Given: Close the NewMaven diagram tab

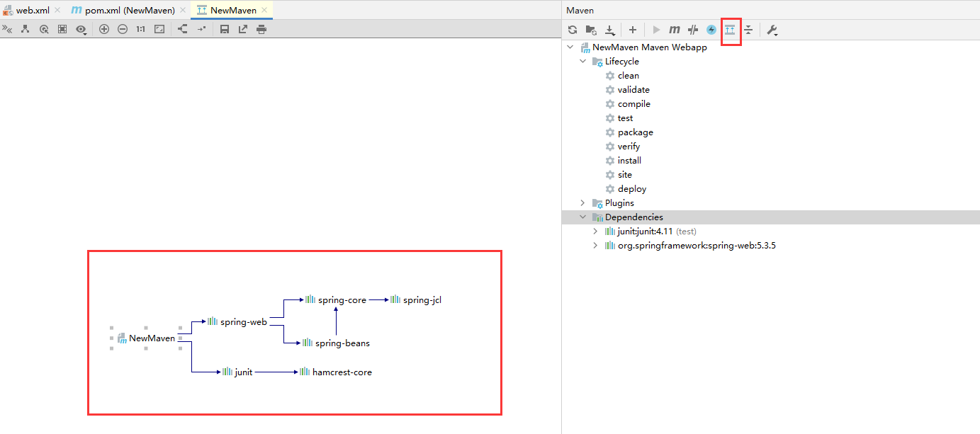Looking at the screenshot, I should [x=264, y=11].
